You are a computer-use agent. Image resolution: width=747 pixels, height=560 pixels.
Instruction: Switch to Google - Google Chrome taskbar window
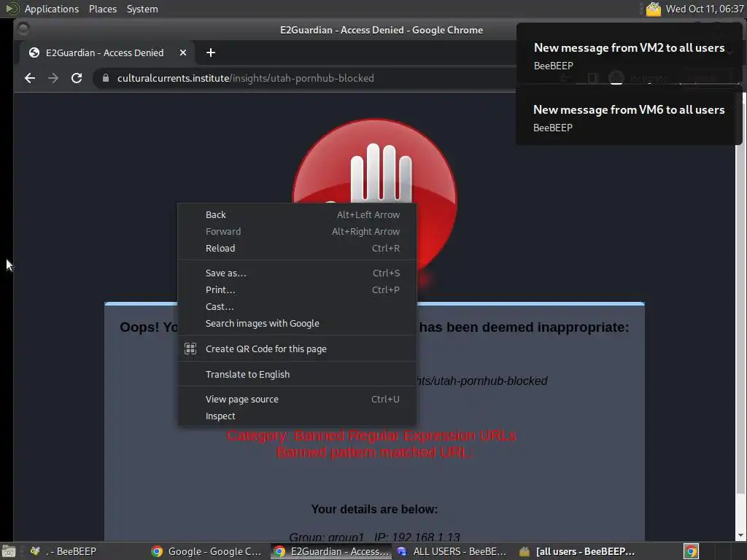click(207, 551)
